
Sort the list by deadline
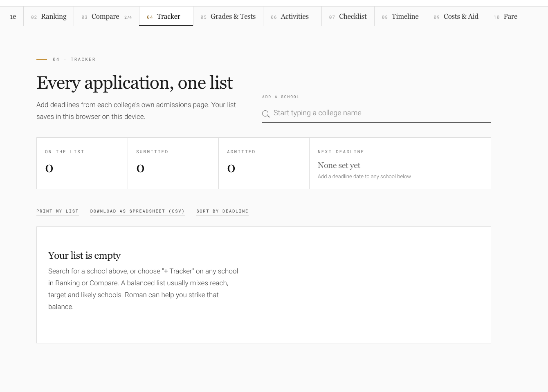[x=222, y=211]
